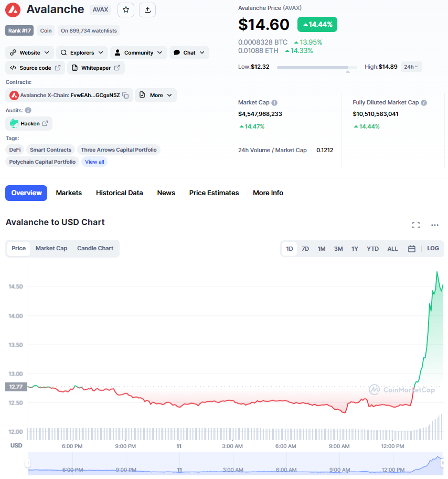Click the Smart Contracts tag
Image resolution: width=448 pixels, height=479 pixels.
click(x=51, y=150)
